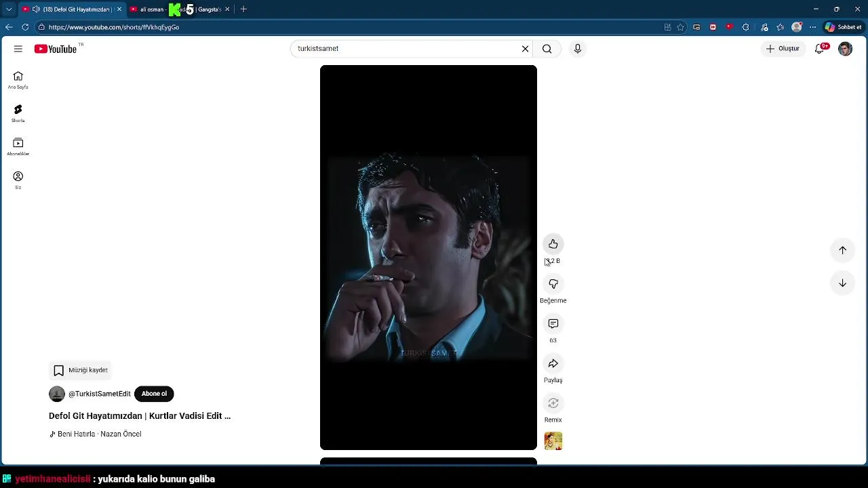Viewport: 868px width, 488px height.
Task: Open a new browser tab
Action: tap(243, 9)
